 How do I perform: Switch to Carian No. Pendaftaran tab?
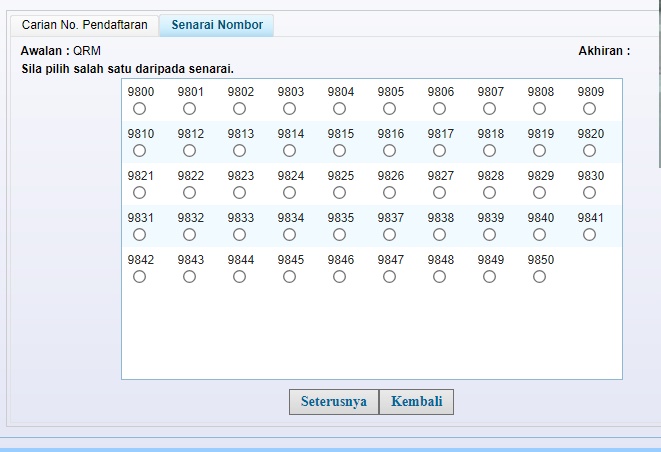pos(83,25)
